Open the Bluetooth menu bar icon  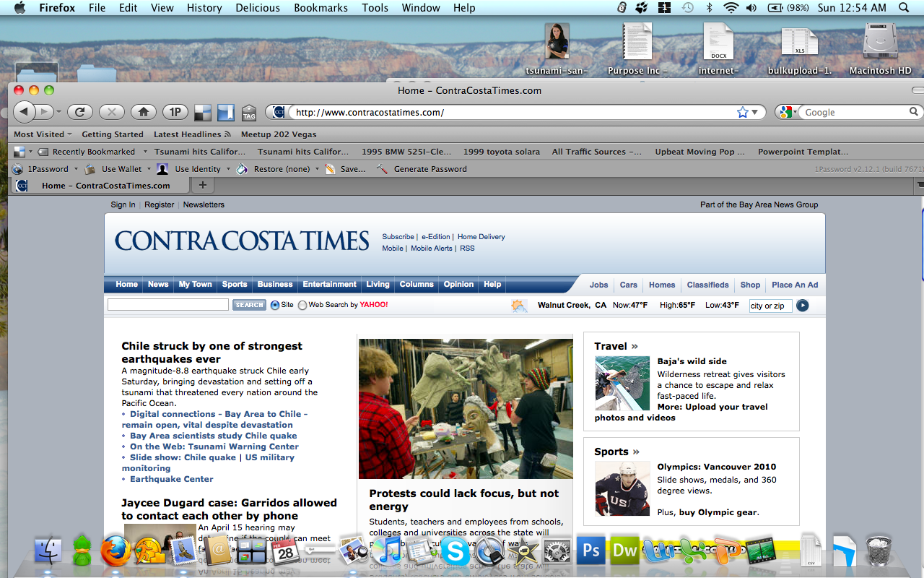click(709, 8)
